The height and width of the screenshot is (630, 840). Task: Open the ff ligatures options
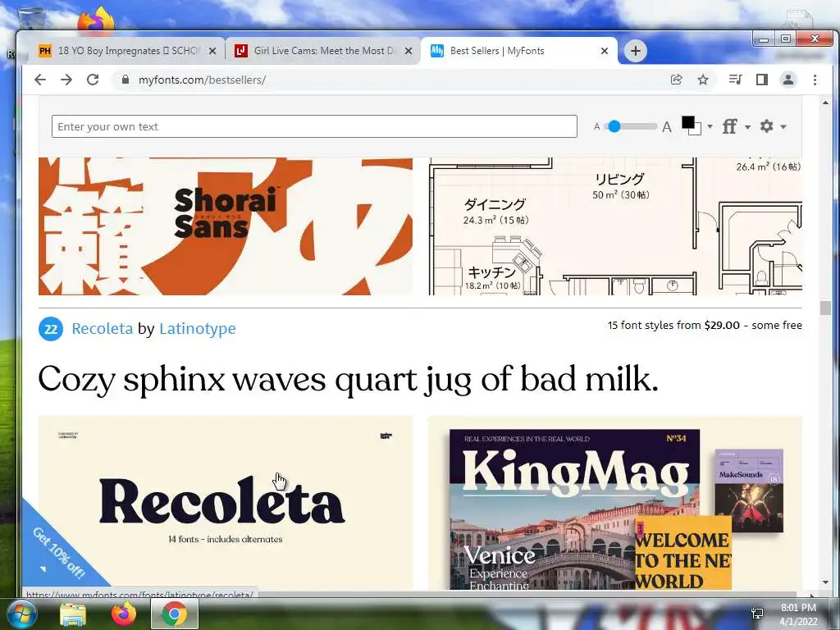[729, 126]
